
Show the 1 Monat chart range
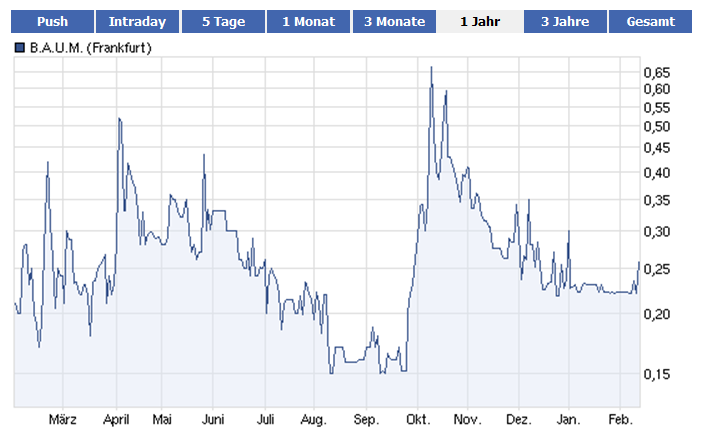pyautogui.click(x=309, y=21)
